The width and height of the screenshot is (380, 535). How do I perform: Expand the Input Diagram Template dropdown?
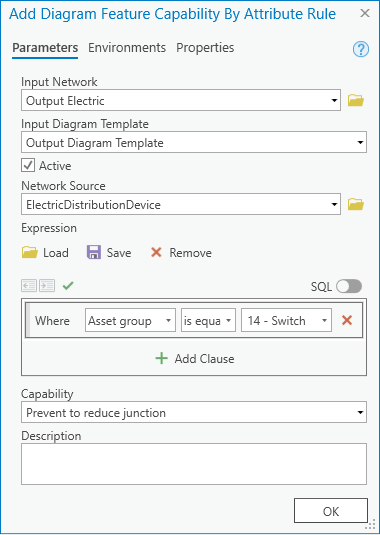[x=360, y=142]
